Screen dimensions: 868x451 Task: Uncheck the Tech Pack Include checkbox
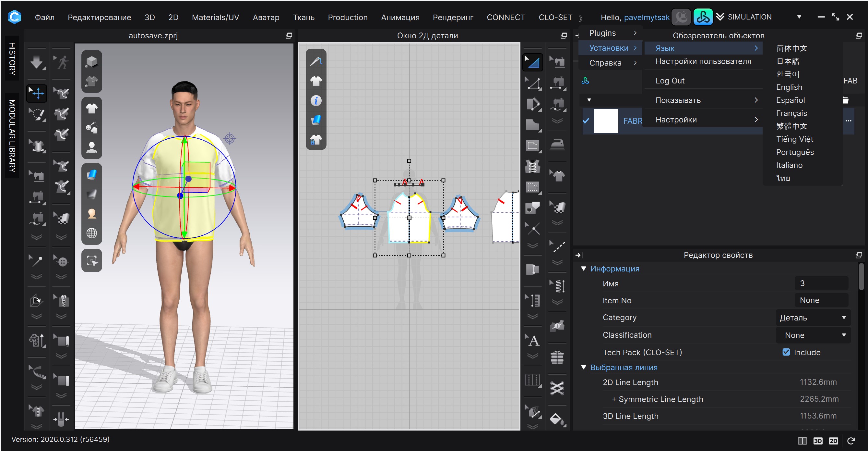(x=786, y=352)
